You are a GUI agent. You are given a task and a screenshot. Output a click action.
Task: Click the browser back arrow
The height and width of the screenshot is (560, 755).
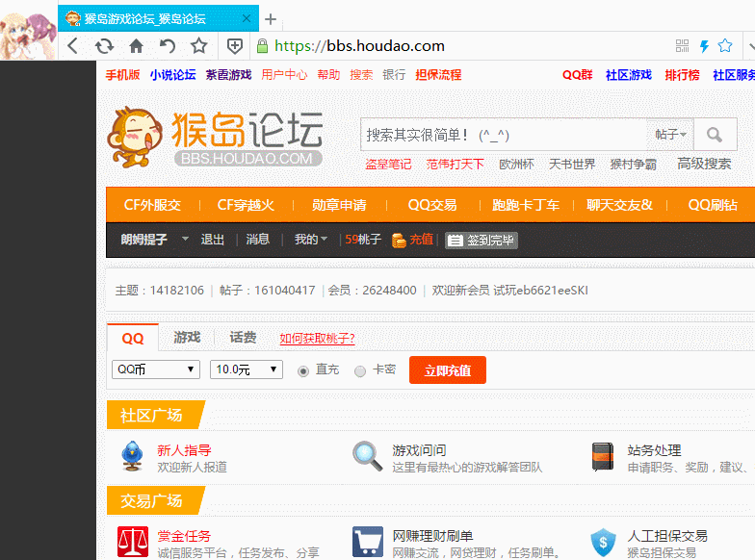(73, 46)
